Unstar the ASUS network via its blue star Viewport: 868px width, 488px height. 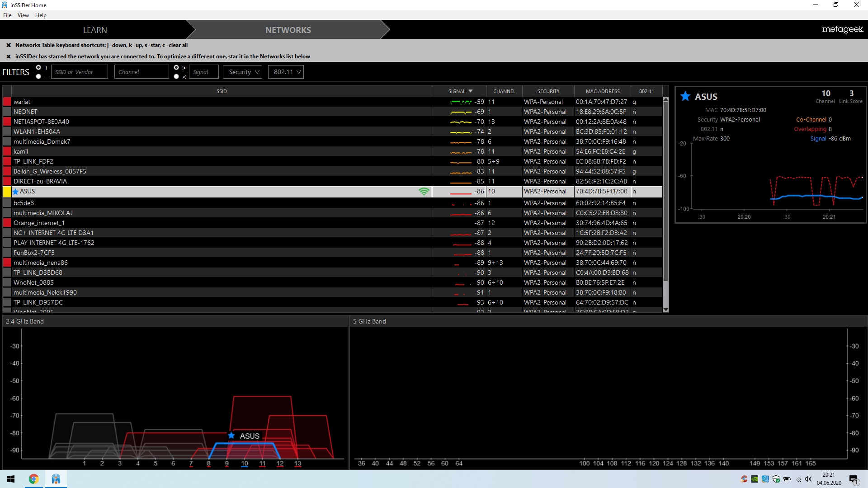[16, 192]
